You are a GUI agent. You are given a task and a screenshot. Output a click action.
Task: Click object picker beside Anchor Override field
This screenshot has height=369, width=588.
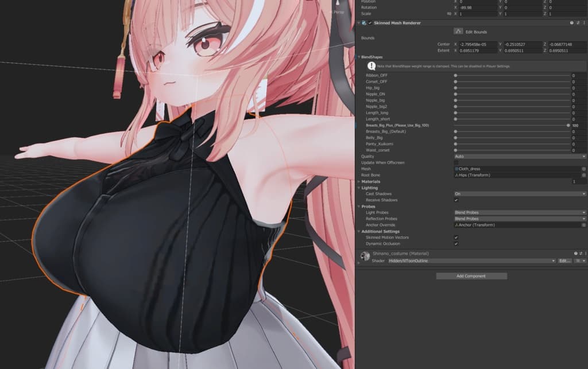point(584,225)
